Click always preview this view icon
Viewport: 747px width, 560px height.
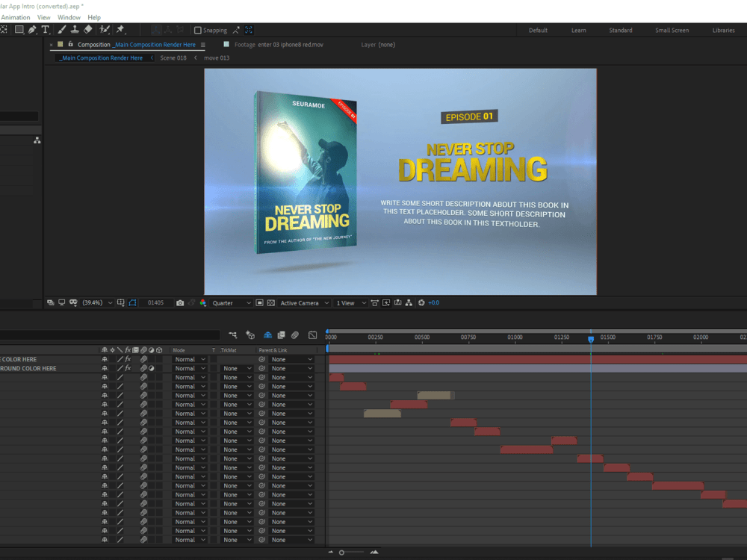(51, 303)
